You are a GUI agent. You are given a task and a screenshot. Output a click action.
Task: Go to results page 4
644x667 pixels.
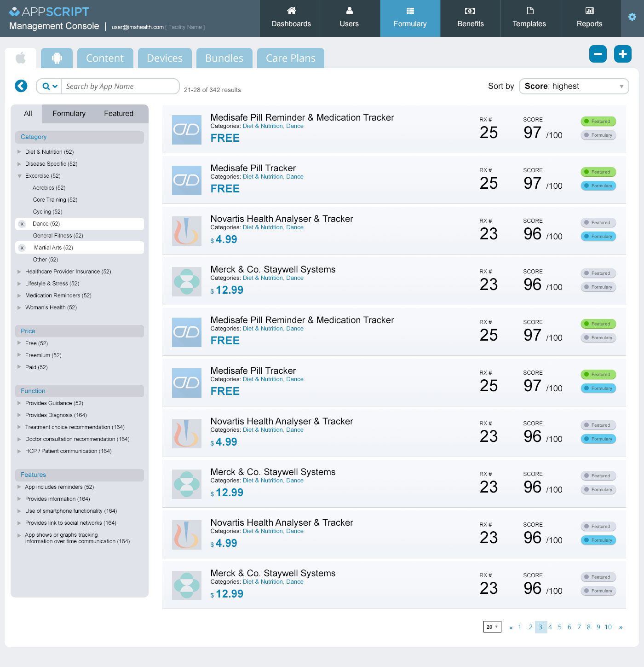pyautogui.click(x=550, y=627)
